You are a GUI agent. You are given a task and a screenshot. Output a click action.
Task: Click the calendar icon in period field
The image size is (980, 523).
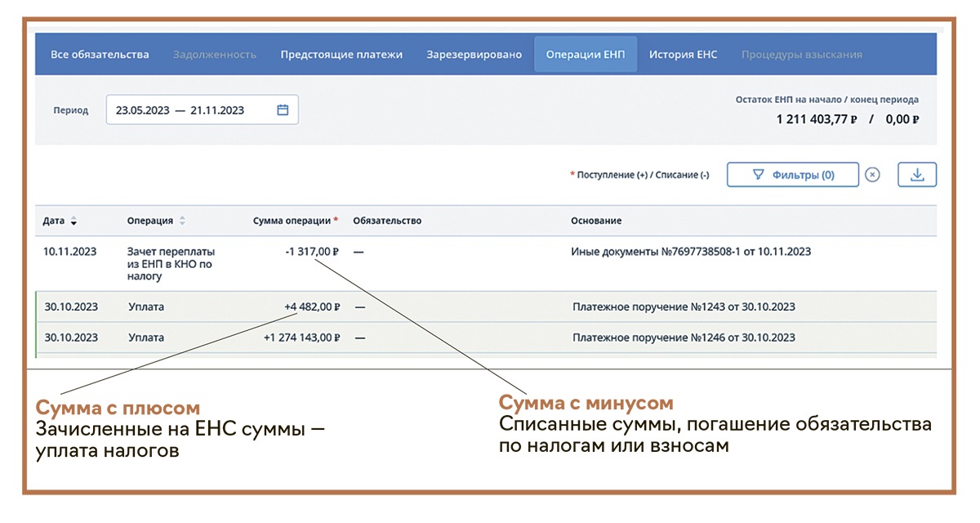(x=283, y=110)
